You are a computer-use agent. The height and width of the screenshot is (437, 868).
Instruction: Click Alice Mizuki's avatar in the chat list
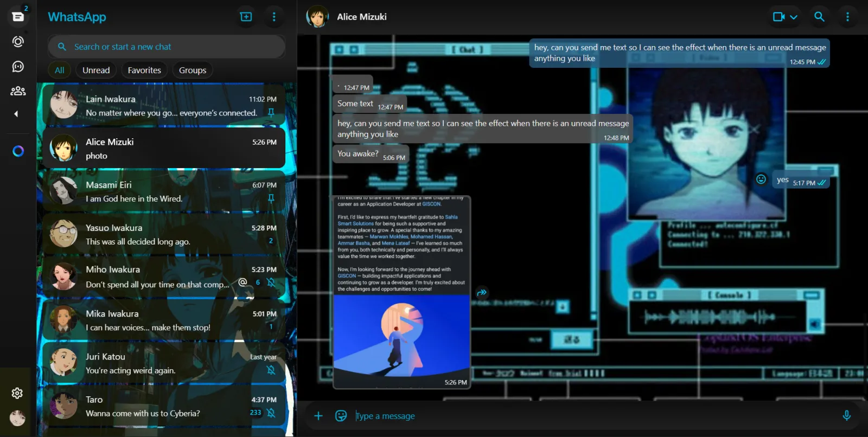pyautogui.click(x=63, y=148)
